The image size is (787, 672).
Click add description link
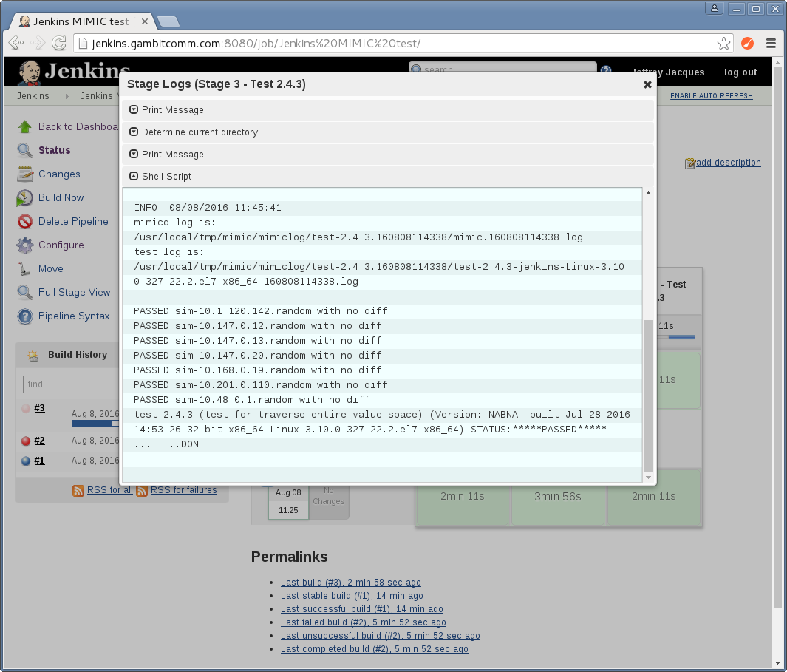(x=729, y=162)
